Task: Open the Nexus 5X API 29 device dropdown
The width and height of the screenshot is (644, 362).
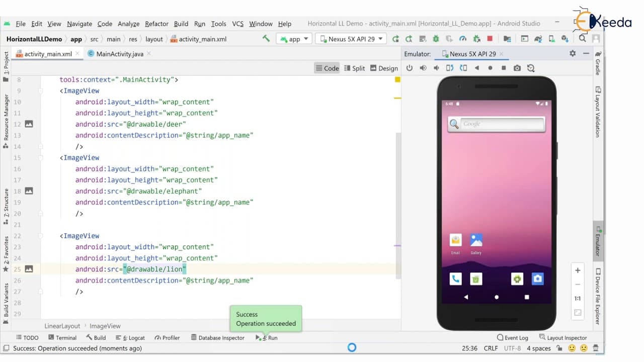Action: [351, 39]
